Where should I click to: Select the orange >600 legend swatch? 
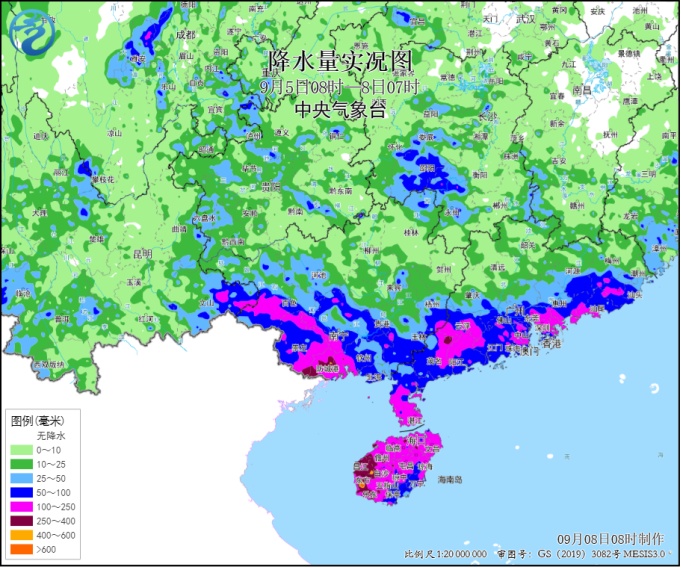click(x=20, y=549)
